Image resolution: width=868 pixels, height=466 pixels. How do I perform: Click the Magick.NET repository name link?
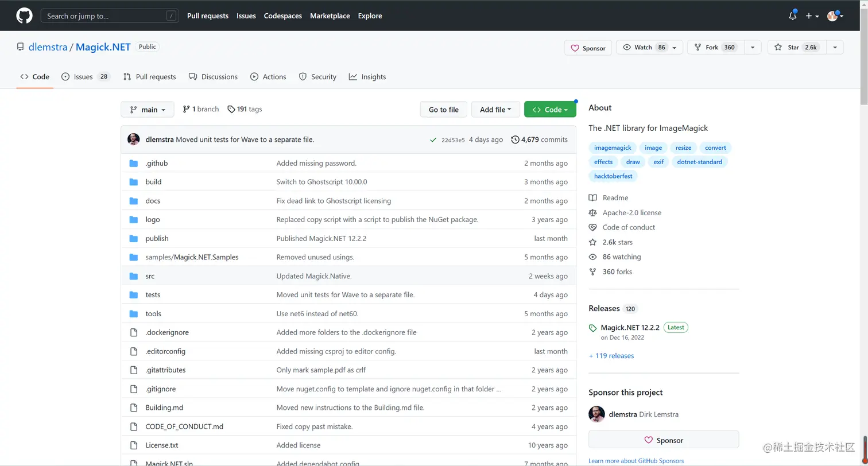(103, 47)
